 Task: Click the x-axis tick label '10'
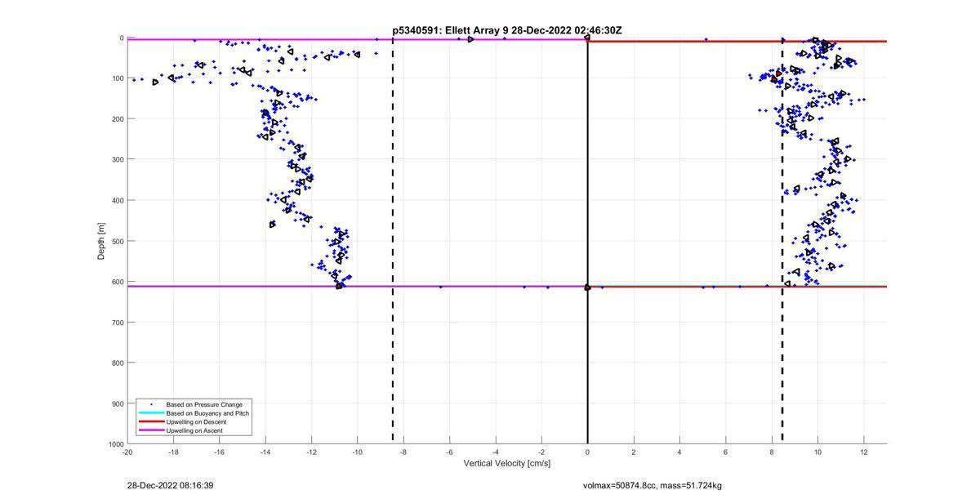pyautogui.click(x=817, y=452)
